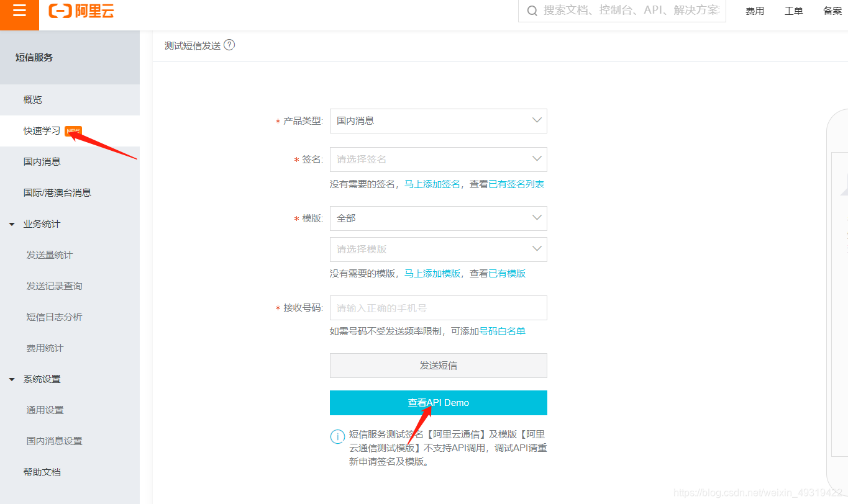The image size is (848, 504).
Task: Open the 已有签名列表 link
Action: [516, 184]
